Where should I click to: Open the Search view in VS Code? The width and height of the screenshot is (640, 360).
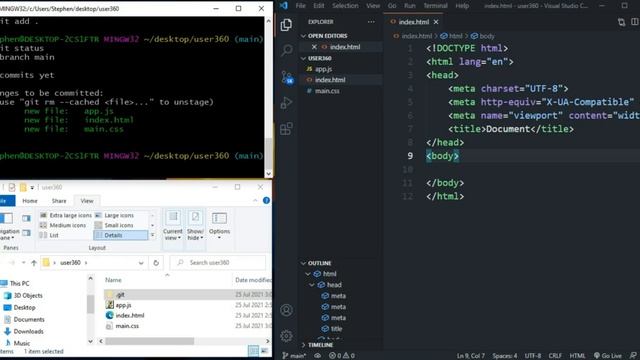[x=287, y=50]
